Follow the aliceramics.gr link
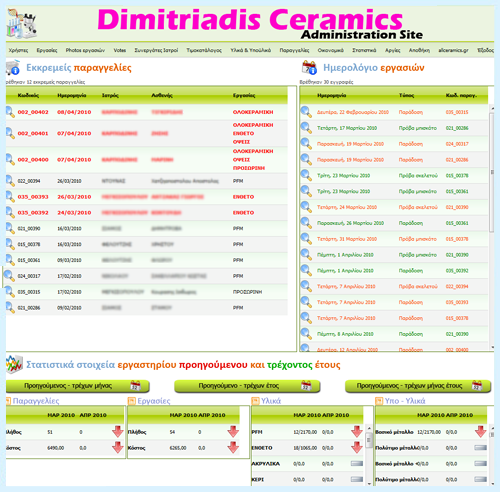500x492 pixels. click(x=453, y=50)
